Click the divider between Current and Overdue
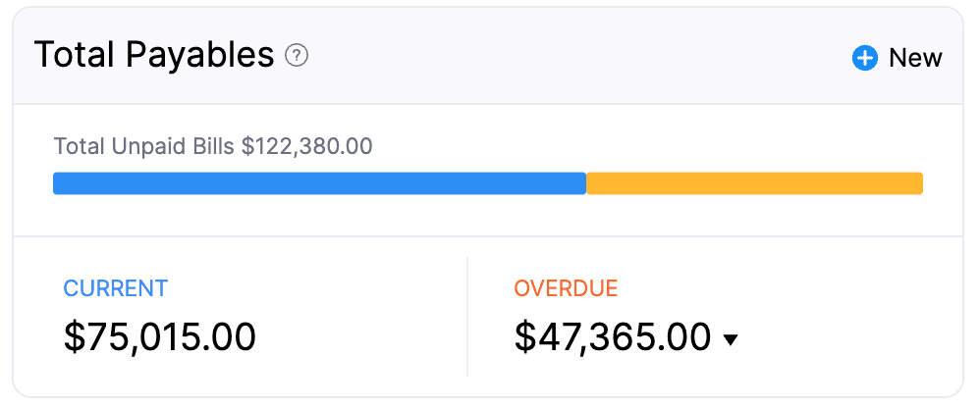 pyautogui.click(x=467, y=317)
